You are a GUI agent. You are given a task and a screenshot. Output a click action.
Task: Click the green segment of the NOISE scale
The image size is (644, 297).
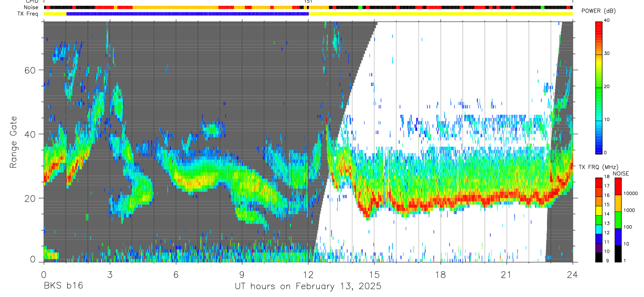618,220
